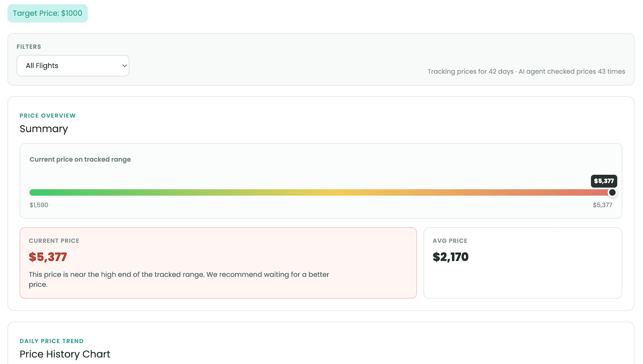Click the slider handle at $5,377
Image resolution: width=643 pixels, height=364 pixels.
(612, 192)
